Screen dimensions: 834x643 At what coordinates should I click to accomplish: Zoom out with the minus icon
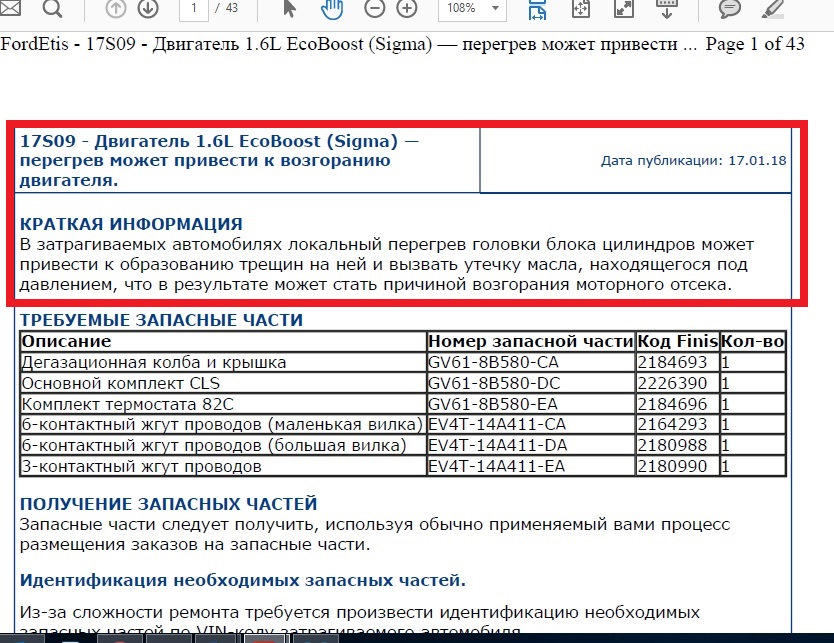(374, 8)
